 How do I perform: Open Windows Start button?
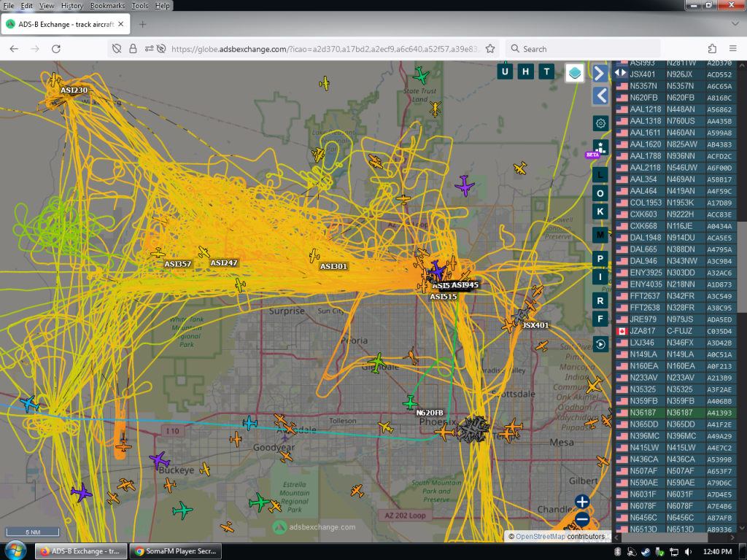pyautogui.click(x=15, y=551)
